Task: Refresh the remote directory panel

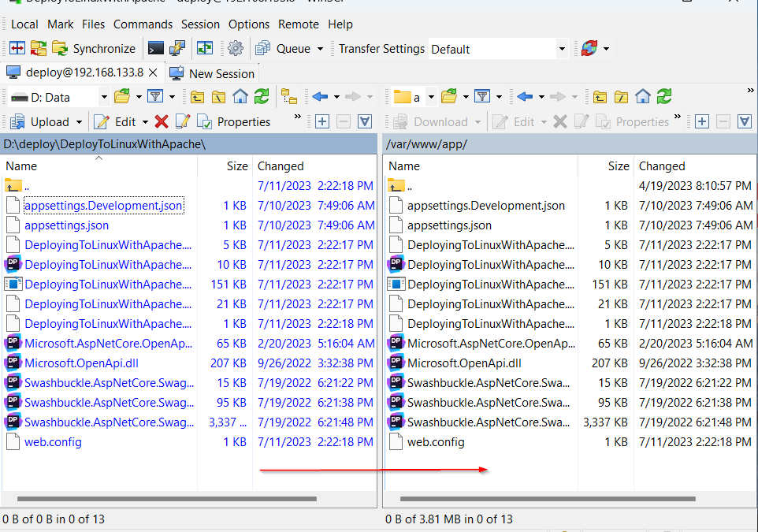Action: coord(664,97)
